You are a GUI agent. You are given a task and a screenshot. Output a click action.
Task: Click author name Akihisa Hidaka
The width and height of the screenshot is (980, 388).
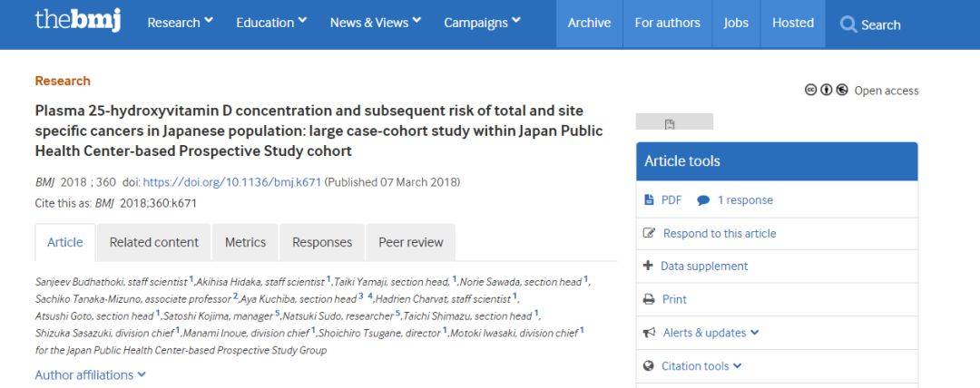[x=228, y=282]
